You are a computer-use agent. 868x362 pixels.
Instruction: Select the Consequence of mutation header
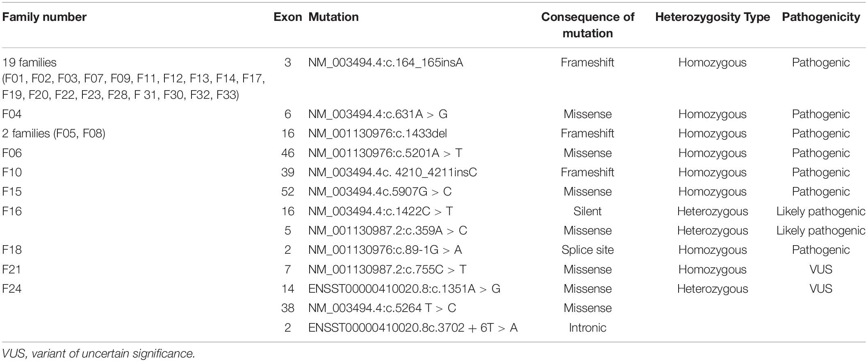pyautogui.click(x=588, y=25)
